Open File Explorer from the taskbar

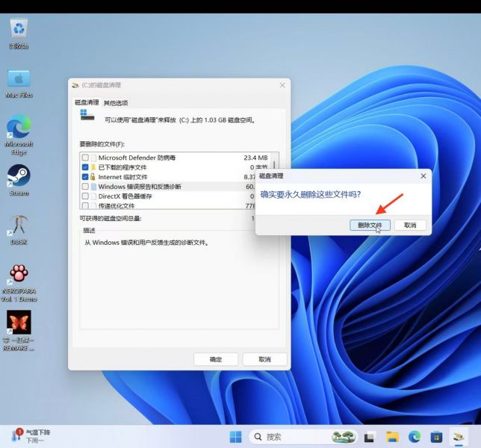392,437
